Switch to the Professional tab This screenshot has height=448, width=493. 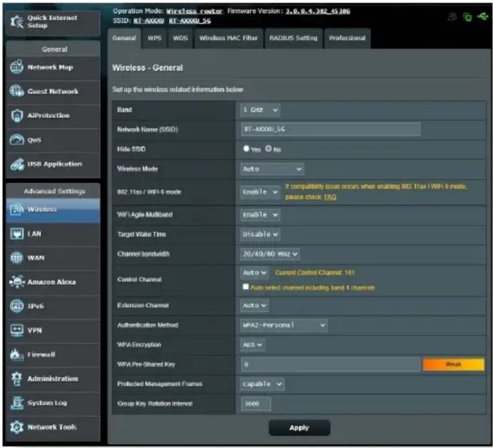[x=347, y=38]
